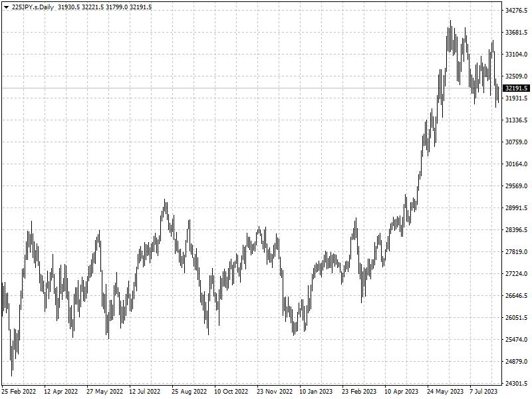Select the 7 Jul 2023 date label
532x399 pixels.
(x=483, y=391)
